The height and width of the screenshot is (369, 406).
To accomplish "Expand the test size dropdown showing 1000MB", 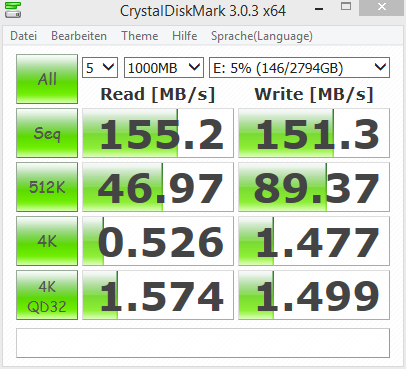I will point(164,68).
